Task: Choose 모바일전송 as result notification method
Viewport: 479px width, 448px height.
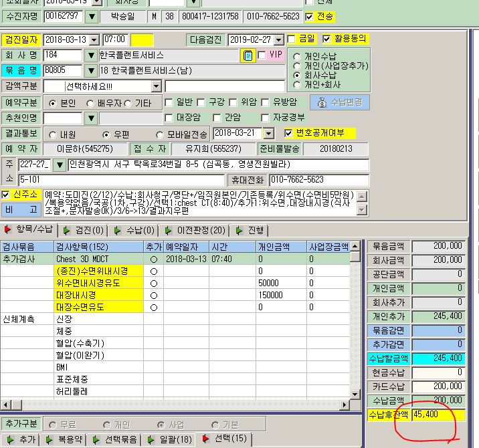Action: coord(159,134)
